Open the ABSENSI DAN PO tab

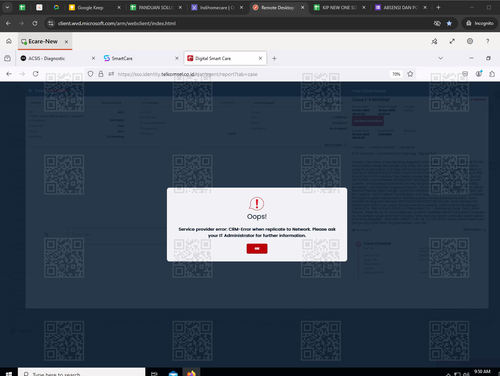[x=401, y=7]
